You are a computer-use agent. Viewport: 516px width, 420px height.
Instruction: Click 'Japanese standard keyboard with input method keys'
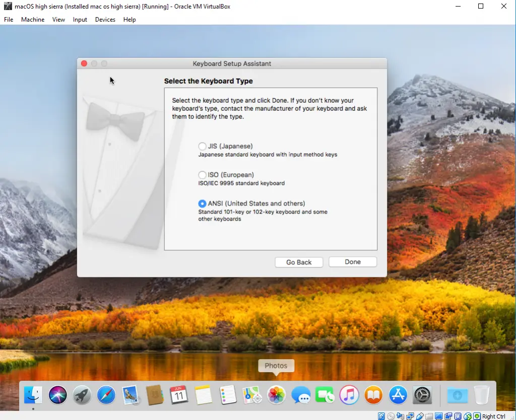(x=268, y=155)
